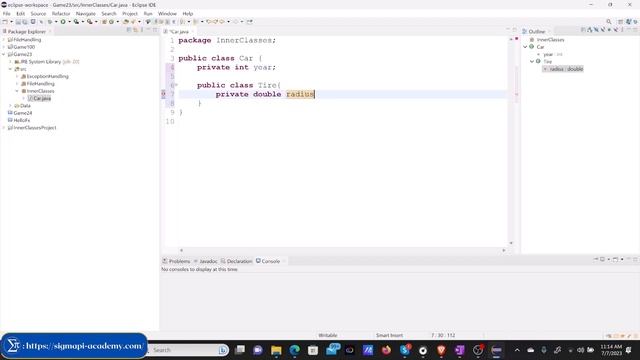Open the File menu

[7, 13]
